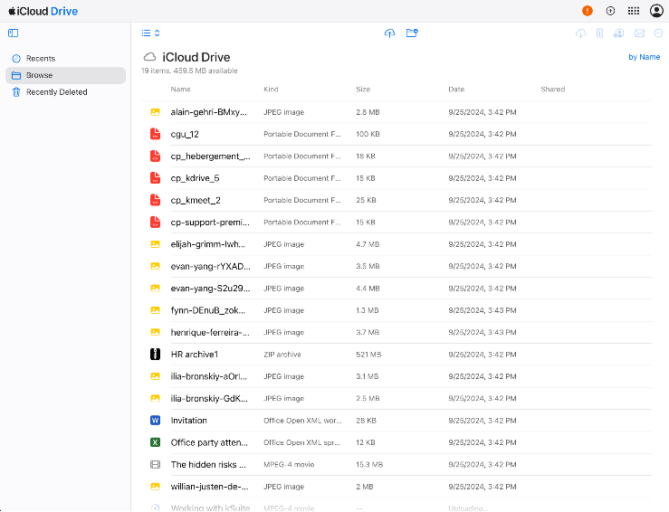Viewport: 669px width, 512px height.
Task: Create a new folder with toolbar icon
Action: click(x=412, y=33)
